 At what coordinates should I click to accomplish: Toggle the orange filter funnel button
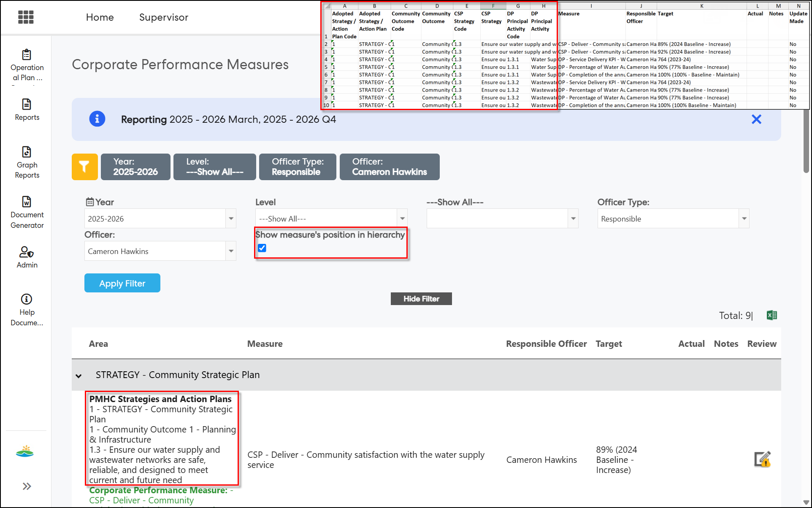coord(85,167)
